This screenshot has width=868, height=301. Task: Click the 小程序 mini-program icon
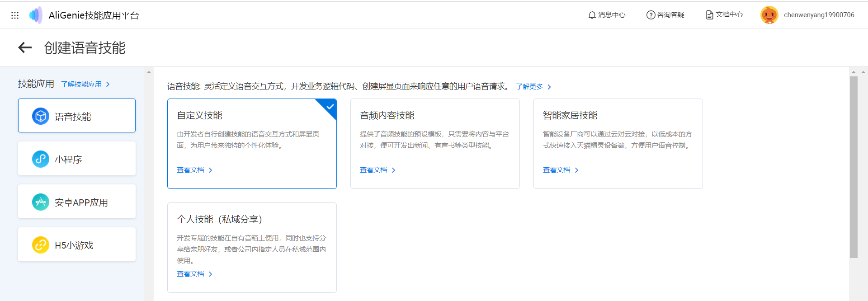click(x=41, y=159)
